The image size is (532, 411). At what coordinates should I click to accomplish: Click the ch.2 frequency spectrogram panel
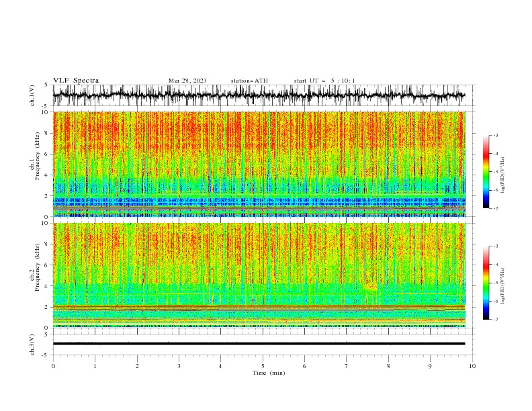coord(259,275)
